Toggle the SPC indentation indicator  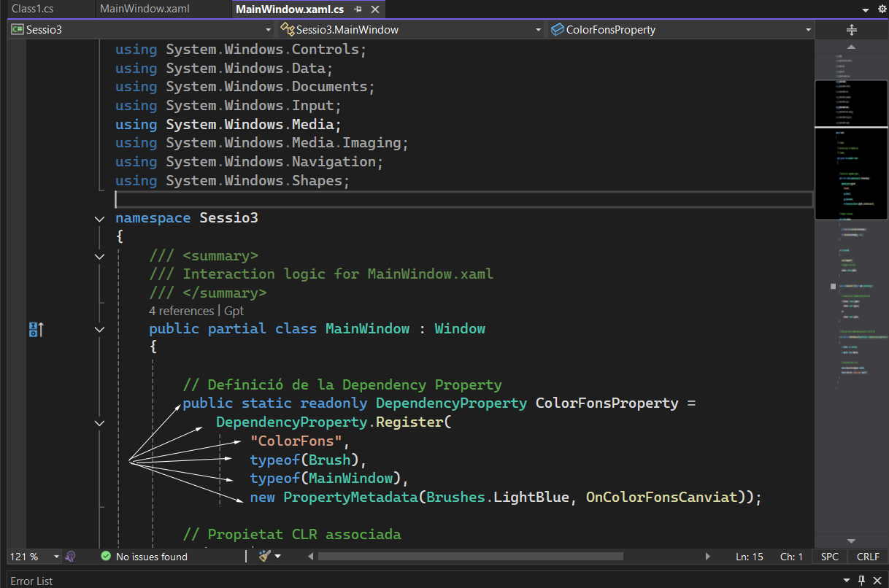[829, 557]
